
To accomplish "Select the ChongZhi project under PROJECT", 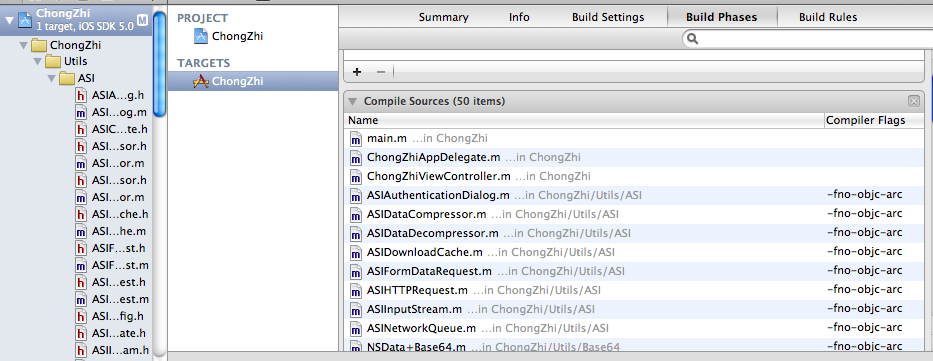I will [x=237, y=36].
